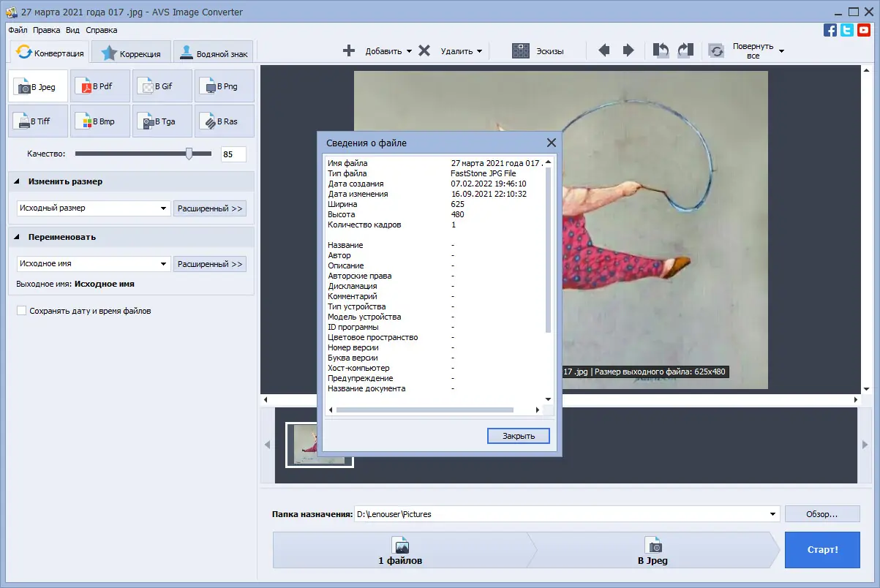Rotate the image right (clockwise)
Viewport: 880px width, 588px height.
(x=685, y=50)
